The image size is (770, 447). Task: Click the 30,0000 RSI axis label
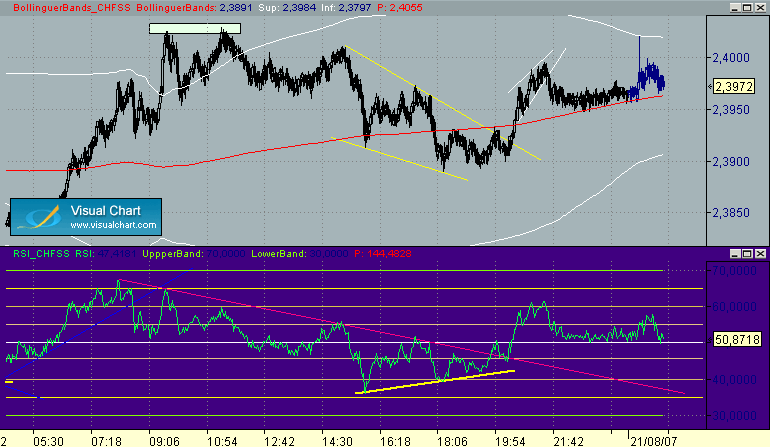pyautogui.click(x=735, y=416)
